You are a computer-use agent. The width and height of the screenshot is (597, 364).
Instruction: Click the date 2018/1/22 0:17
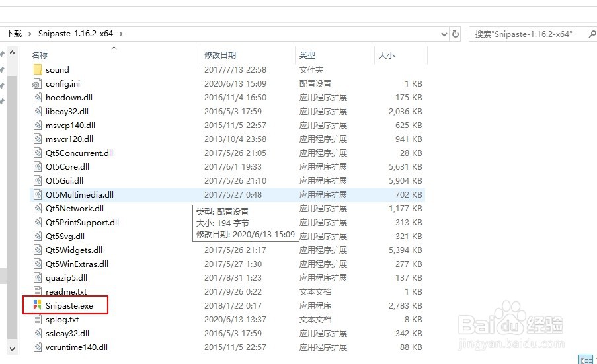pos(233,305)
